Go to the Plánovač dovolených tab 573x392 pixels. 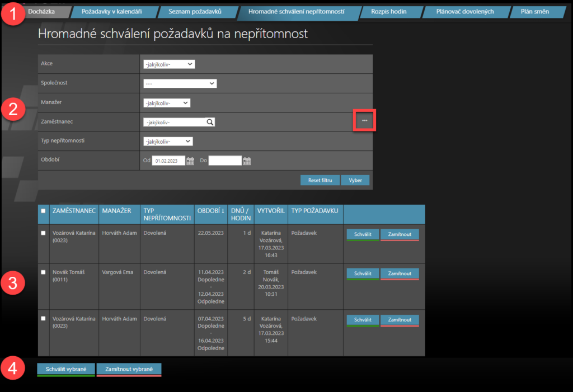point(464,11)
